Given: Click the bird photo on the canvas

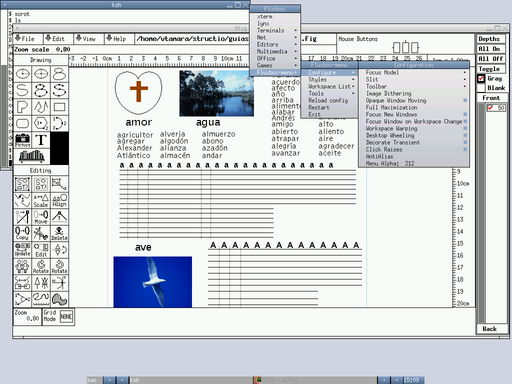Looking at the screenshot, I should (153, 282).
